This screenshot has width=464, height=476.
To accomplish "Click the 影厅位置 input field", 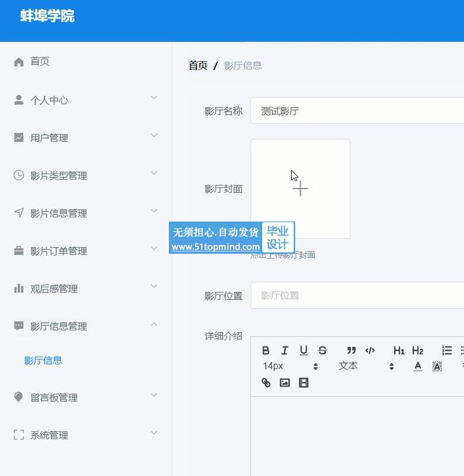I will point(357,296).
